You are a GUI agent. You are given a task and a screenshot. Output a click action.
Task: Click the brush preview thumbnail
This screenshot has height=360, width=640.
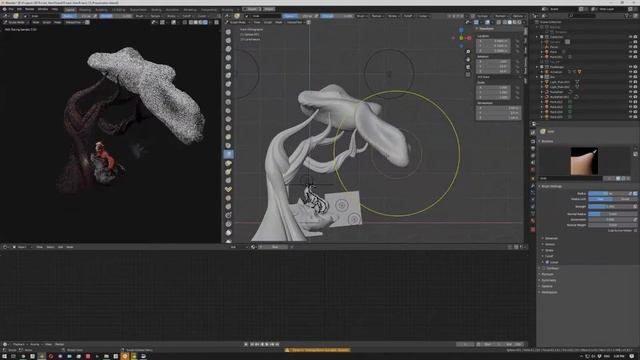click(x=584, y=161)
